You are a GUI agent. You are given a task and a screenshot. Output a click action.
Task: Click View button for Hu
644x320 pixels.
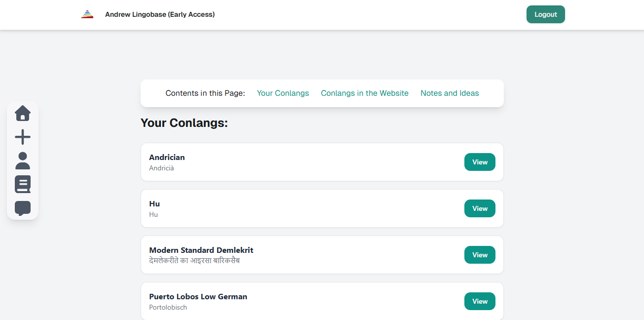pyautogui.click(x=480, y=208)
